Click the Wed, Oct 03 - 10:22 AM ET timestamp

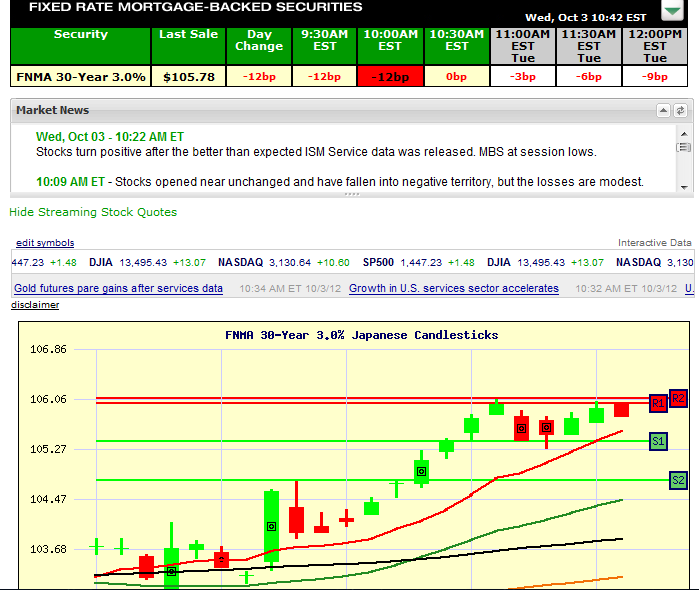[x=110, y=136]
